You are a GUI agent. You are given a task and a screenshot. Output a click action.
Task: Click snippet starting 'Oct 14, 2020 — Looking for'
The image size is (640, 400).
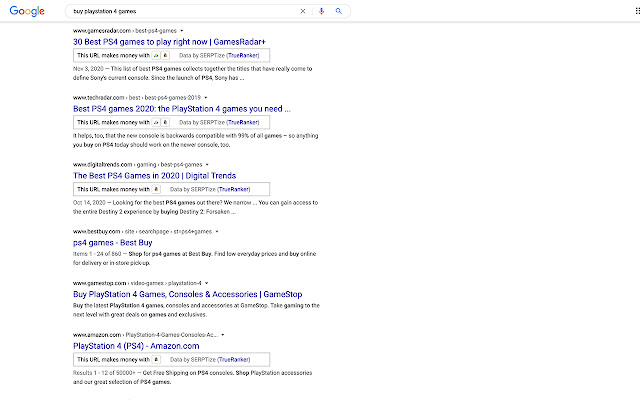pyautogui.click(x=196, y=207)
